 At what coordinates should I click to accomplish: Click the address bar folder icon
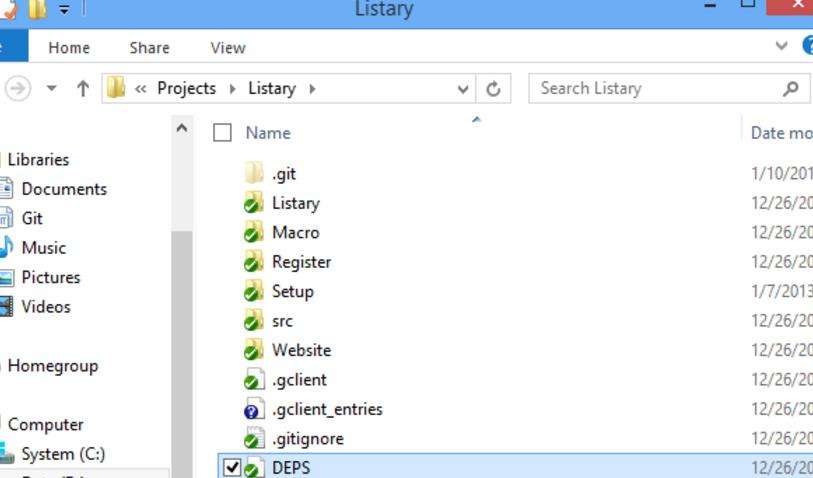point(116,88)
